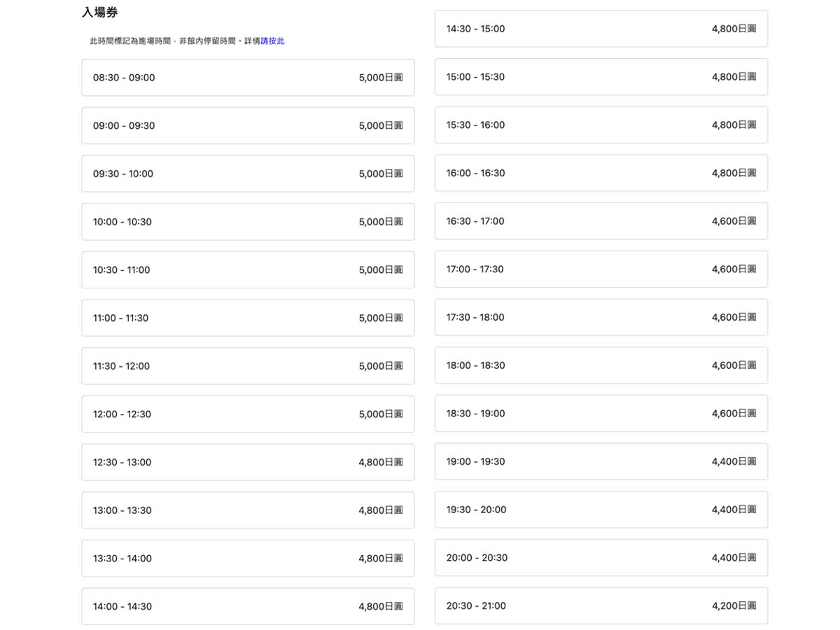This screenshot has height=630, width=840.
Task: Choose the 16:00 - 16:30 ticket option
Action: click(601, 173)
